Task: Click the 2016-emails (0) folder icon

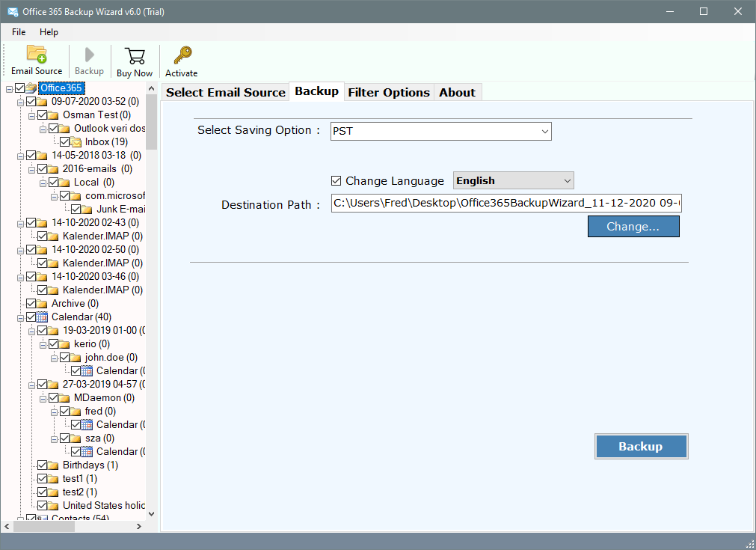Action: pyautogui.click(x=53, y=169)
